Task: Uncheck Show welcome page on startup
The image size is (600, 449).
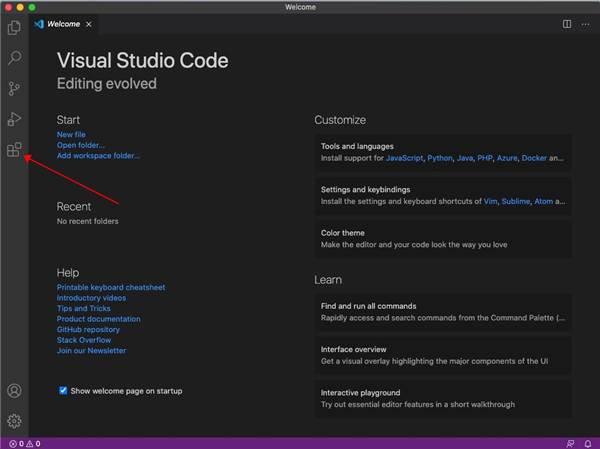Action: pyautogui.click(x=63, y=390)
